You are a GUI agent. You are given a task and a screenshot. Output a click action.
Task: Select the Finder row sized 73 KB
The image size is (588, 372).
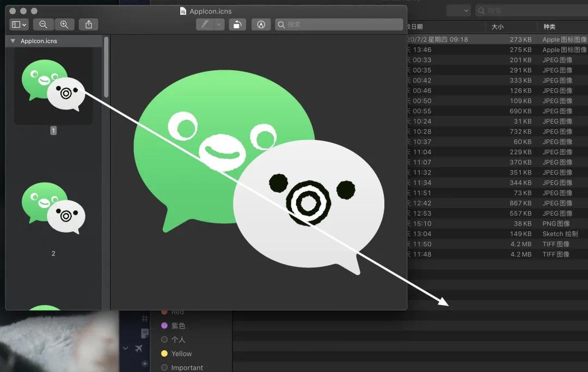pos(498,193)
